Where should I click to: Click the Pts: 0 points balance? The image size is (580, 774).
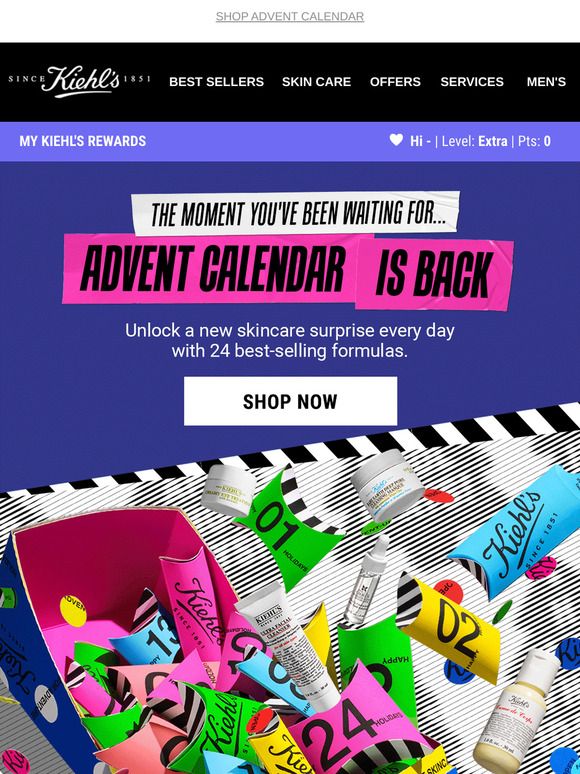[x=534, y=141]
